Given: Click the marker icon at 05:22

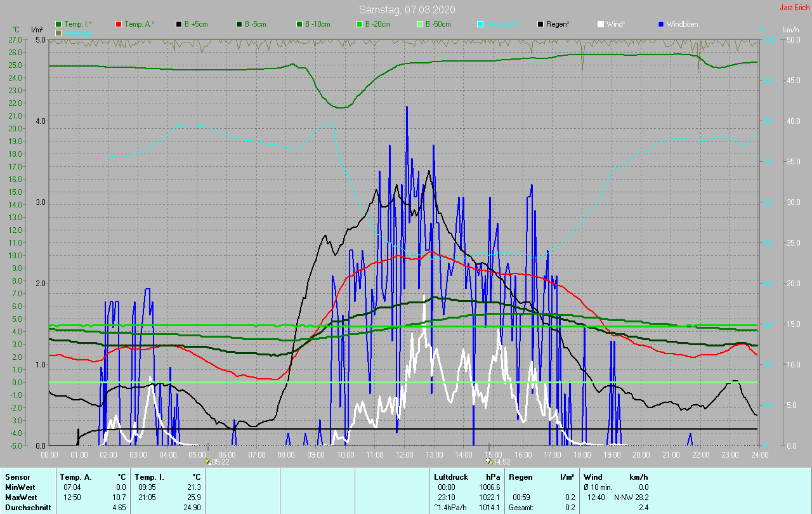Looking at the screenshot, I should [207, 462].
